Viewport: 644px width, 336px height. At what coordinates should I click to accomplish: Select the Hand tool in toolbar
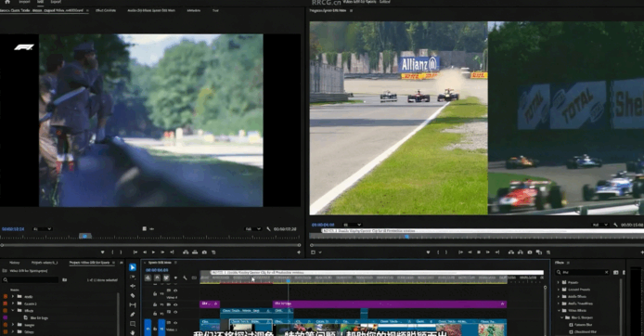[133, 332]
